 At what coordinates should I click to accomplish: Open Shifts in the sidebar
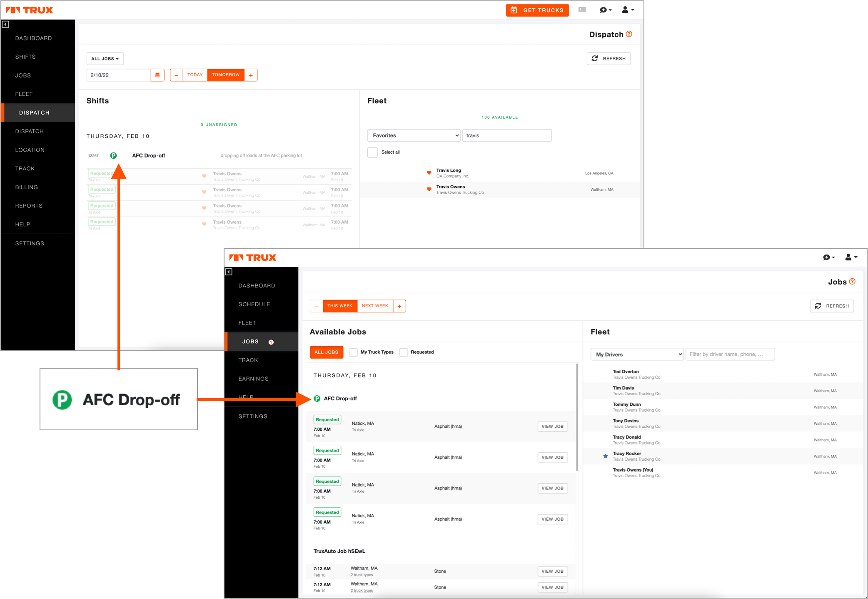click(x=25, y=57)
